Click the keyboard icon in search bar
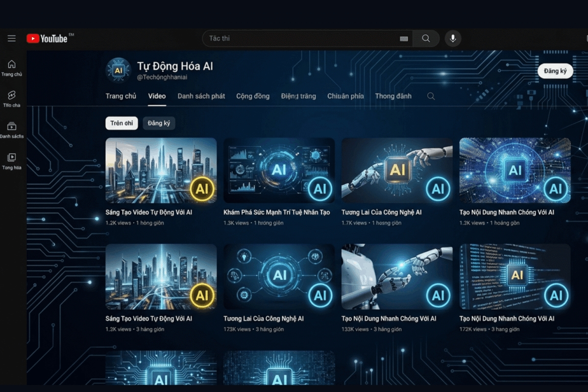This screenshot has height=392, width=588. (404, 39)
